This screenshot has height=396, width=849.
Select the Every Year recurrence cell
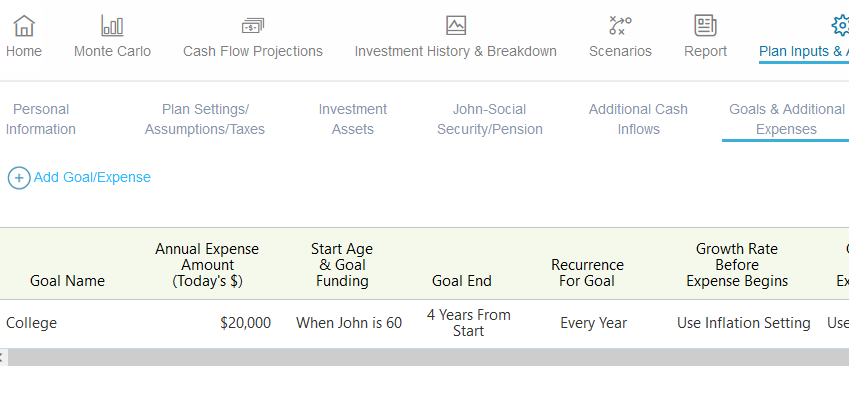coord(593,323)
